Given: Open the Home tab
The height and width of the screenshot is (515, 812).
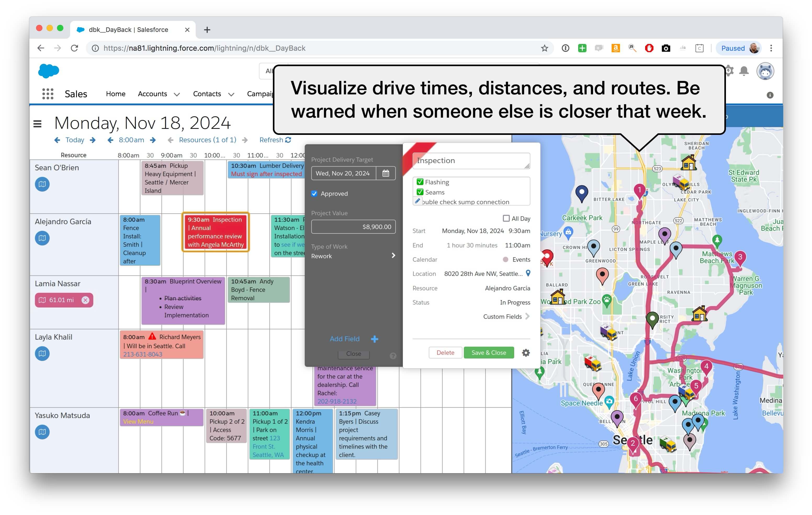Looking at the screenshot, I should (x=116, y=94).
